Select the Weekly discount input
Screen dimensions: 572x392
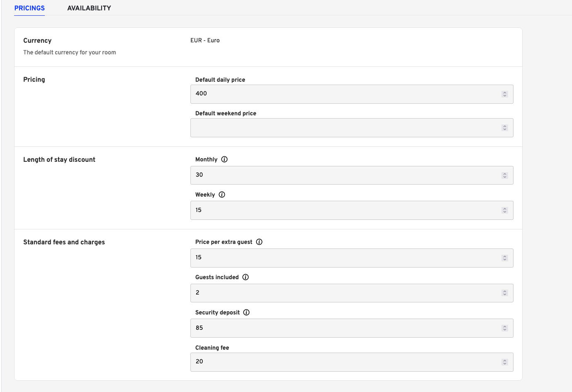[x=352, y=210]
